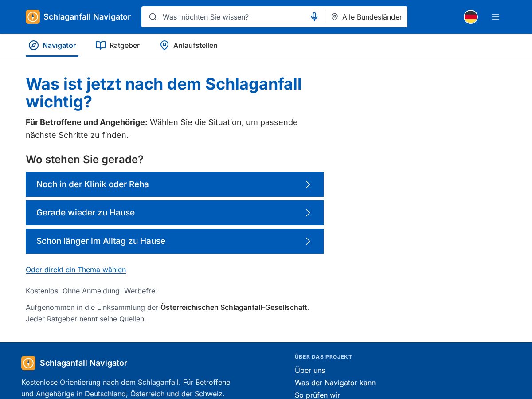Open 'Oder direkt ein Thema wählen' link
Screen dimensions: 532x399
click(76, 270)
